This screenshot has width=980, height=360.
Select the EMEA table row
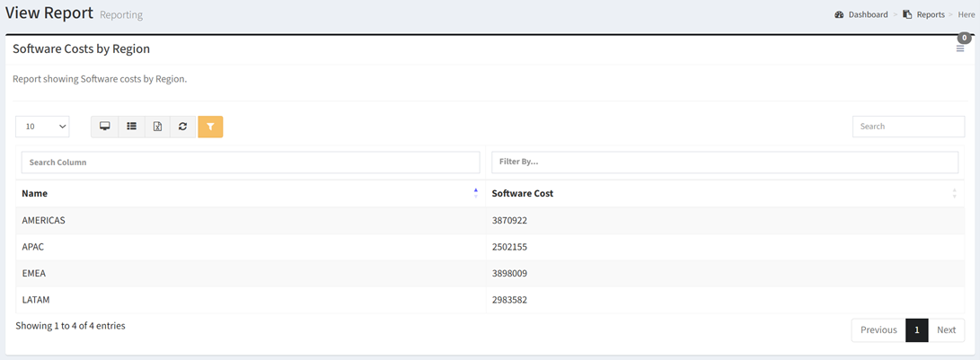(x=490, y=273)
